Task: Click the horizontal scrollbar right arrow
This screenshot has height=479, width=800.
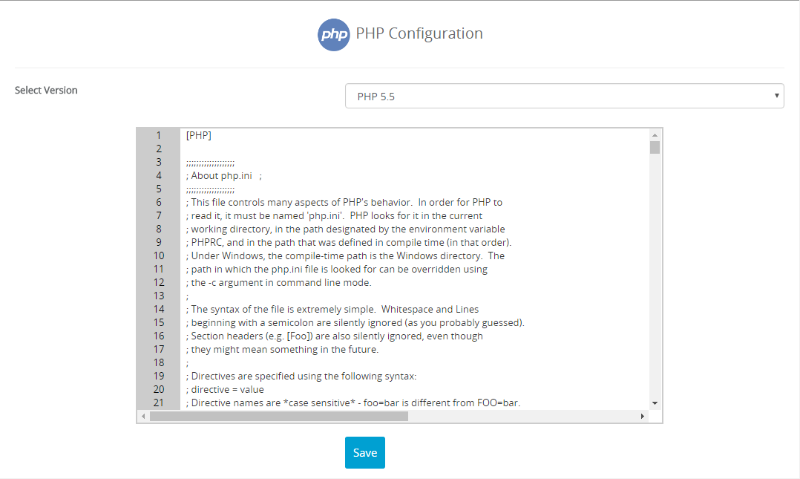Action: 642,416
